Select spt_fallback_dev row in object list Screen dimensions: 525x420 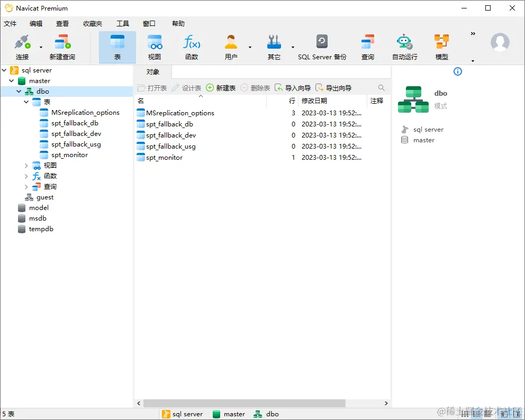point(262,135)
